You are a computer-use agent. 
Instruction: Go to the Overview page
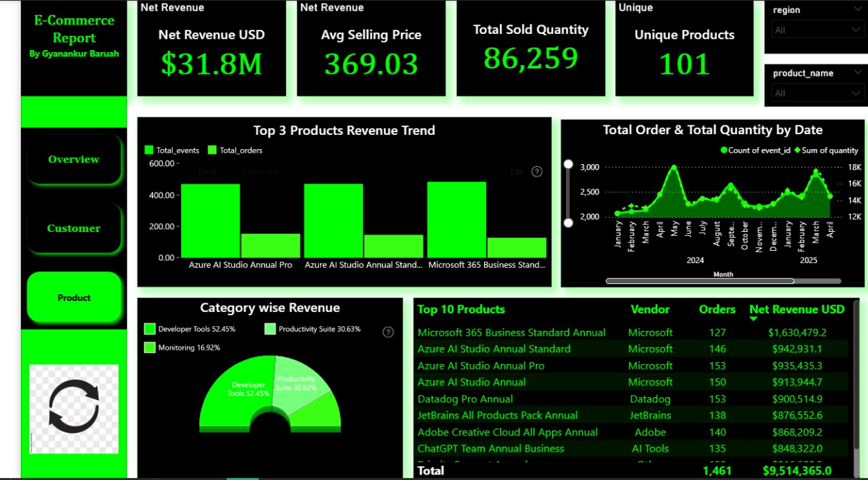pyautogui.click(x=74, y=159)
